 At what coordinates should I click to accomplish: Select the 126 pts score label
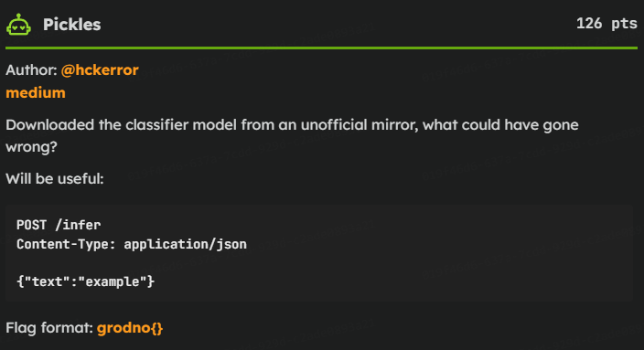(606, 24)
